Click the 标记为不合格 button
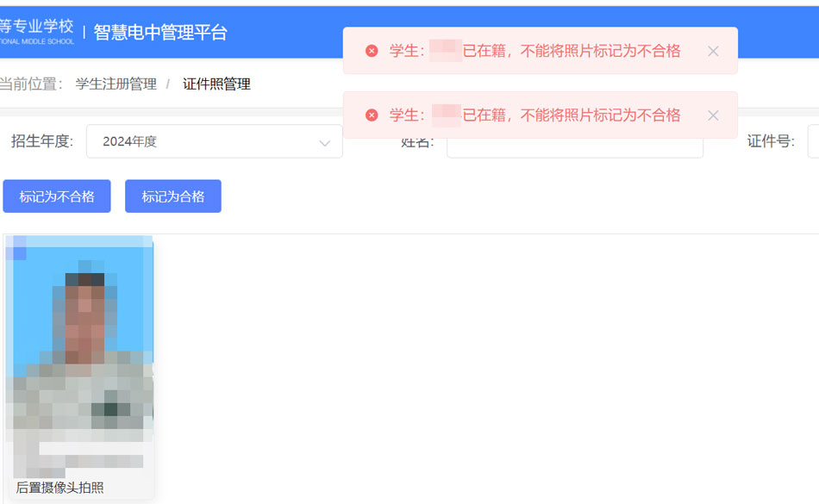The width and height of the screenshot is (819, 504). [x=57, y=196]
